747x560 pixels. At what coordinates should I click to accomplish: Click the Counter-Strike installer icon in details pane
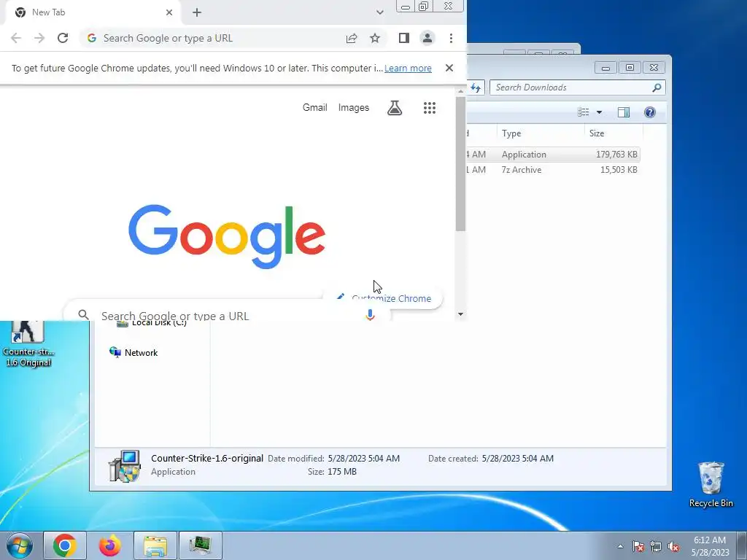click(x=125, y=466)
